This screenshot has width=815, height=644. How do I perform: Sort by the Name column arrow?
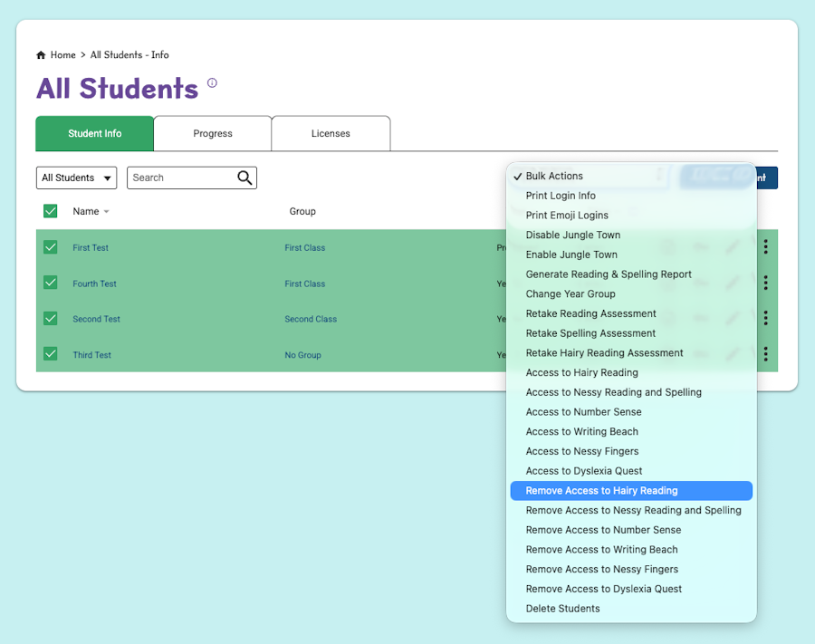107,212
